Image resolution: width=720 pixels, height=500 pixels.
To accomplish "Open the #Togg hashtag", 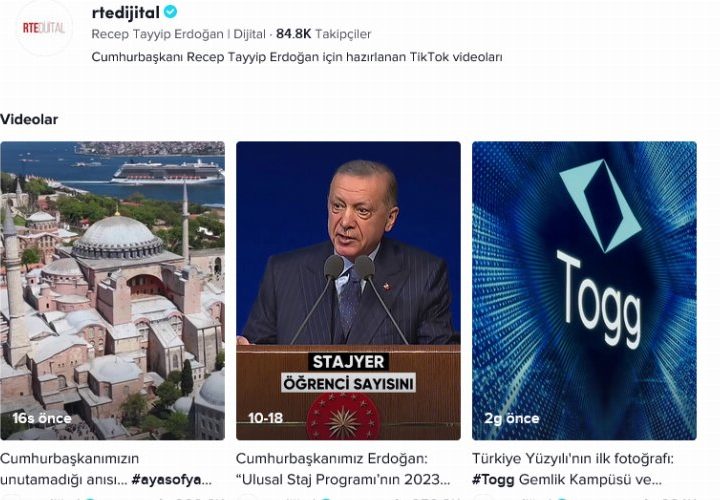I will pyautogui.click(x=493, y=480).
